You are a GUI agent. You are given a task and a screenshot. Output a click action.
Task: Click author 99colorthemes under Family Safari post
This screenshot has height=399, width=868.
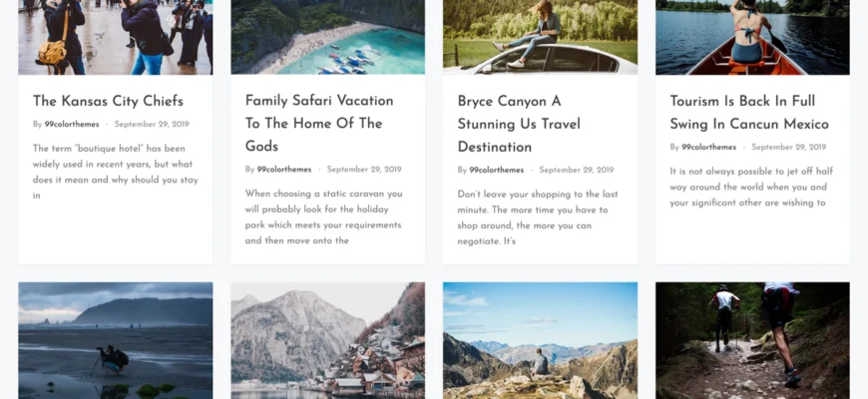click(284, 170)
